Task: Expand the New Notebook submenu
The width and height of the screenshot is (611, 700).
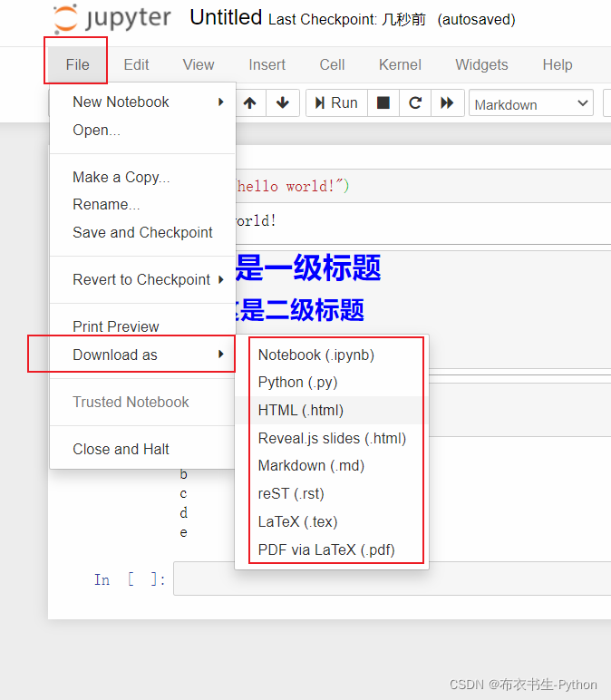Action: 143,102
